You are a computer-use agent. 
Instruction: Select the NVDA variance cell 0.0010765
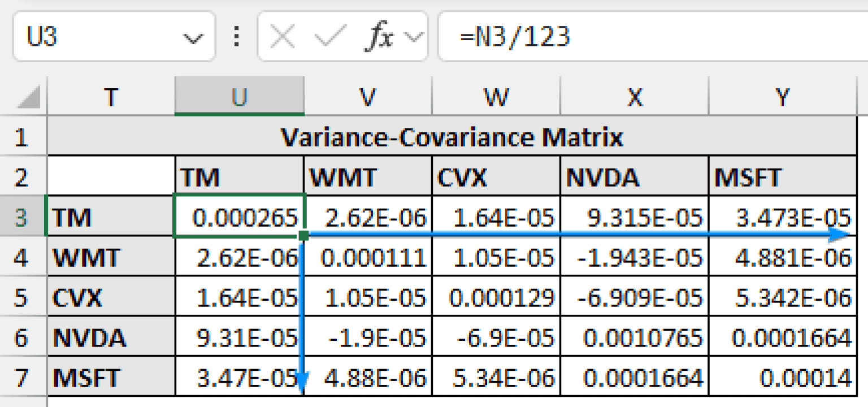(634, 338)
